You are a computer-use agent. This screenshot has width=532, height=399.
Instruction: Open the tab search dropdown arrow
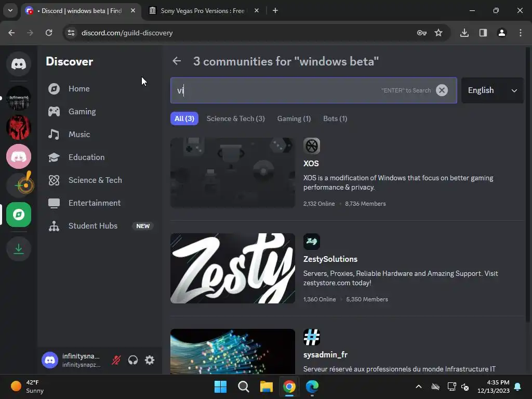point(10,10)
